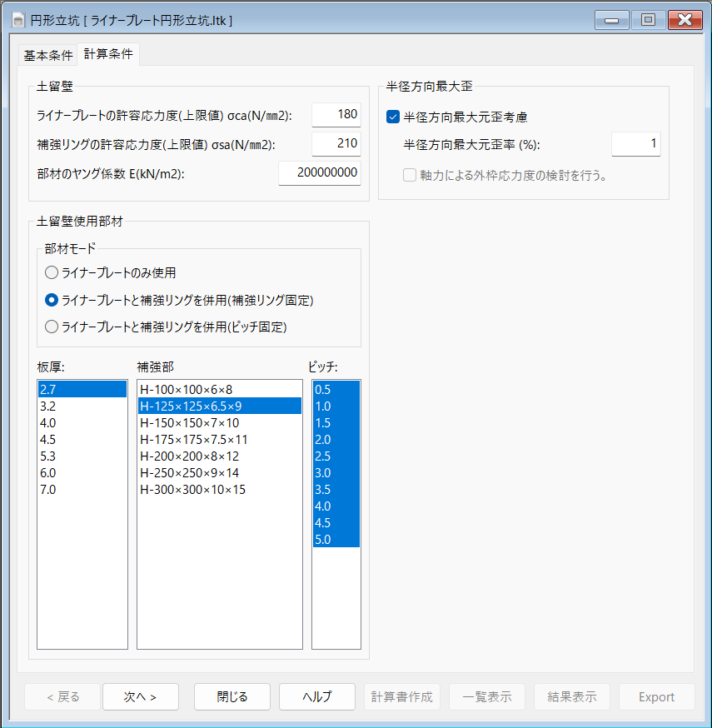
Task: Switch to the 基本条件 tab
Action: (47, 56)
